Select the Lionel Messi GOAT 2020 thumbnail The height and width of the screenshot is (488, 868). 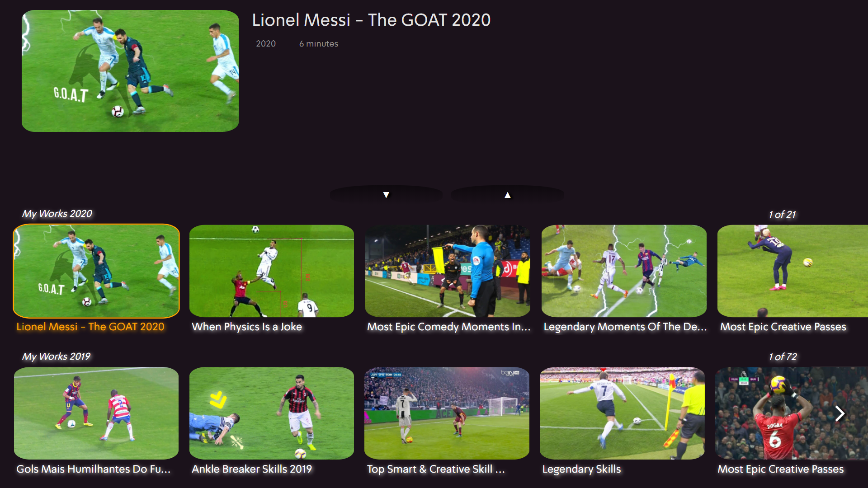(x=96, y=271)
